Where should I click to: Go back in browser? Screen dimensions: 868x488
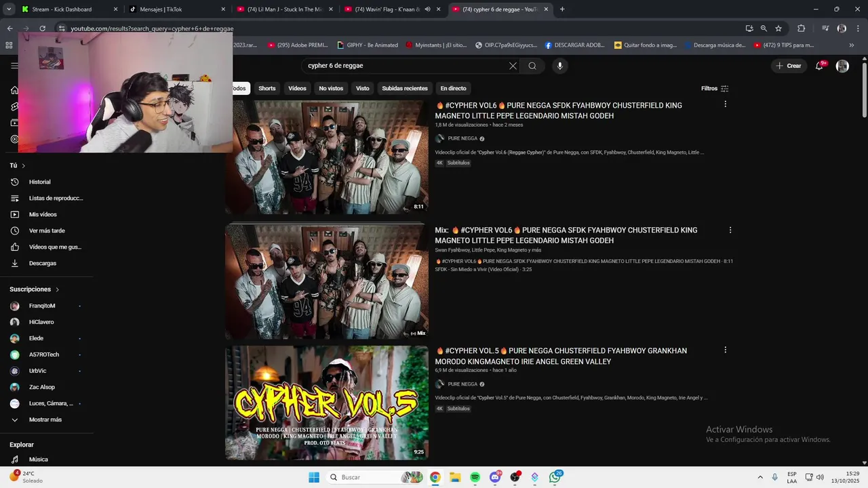(x=9, y=28)
